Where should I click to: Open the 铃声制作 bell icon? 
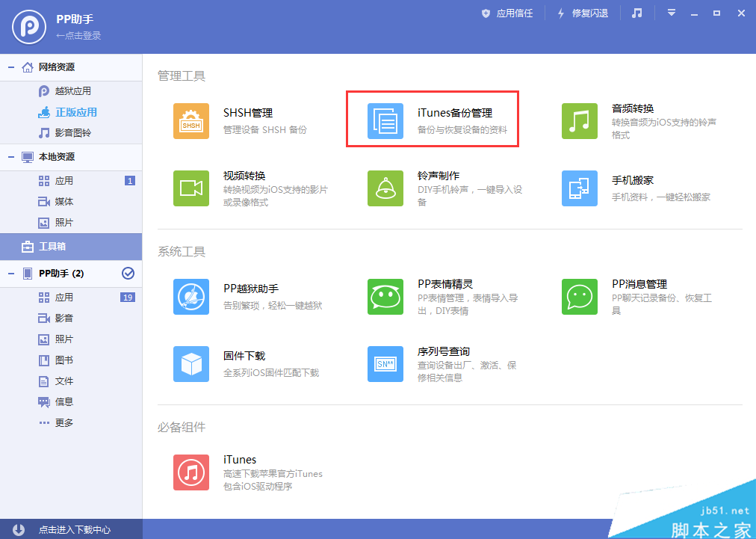[385, 188]
